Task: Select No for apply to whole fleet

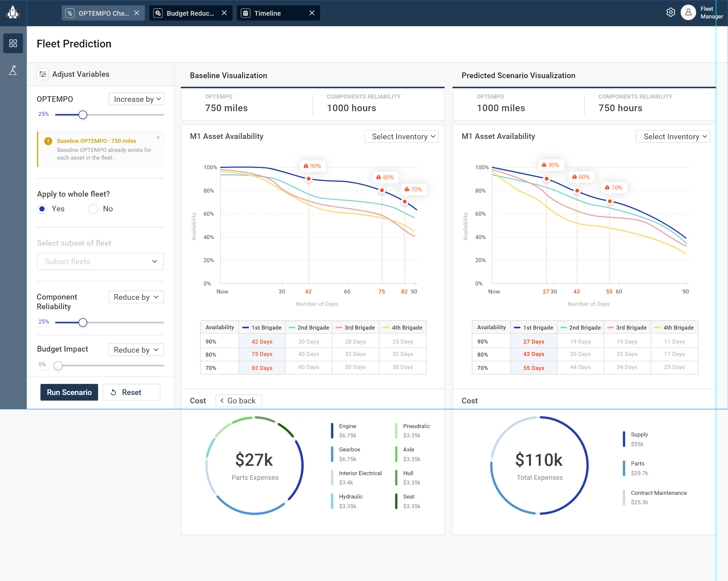Action: [x=93, y=208]
